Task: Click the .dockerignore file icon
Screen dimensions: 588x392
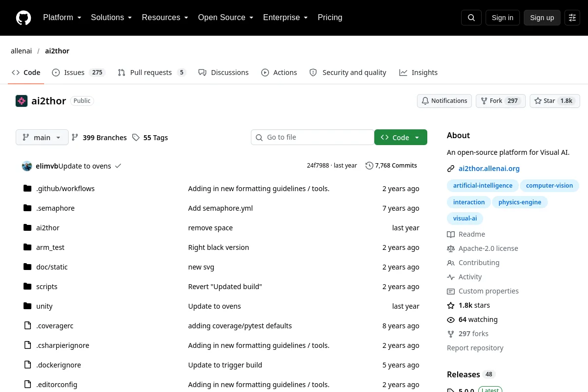Action: click(27, 365)
